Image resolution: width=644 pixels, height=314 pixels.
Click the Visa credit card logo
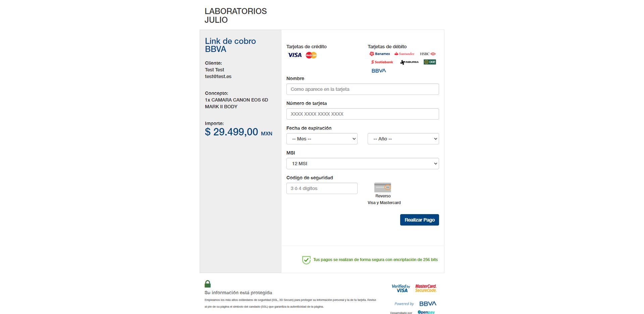click(x=295, y=55)
